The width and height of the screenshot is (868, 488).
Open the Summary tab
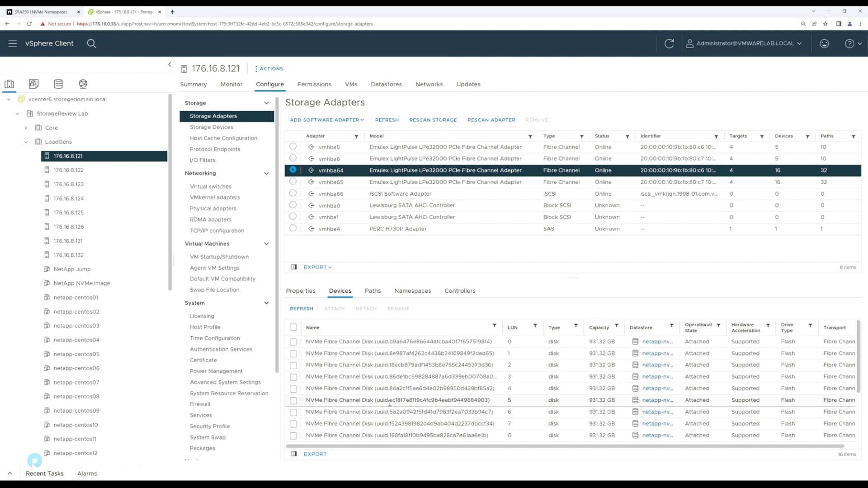point(193,84)
